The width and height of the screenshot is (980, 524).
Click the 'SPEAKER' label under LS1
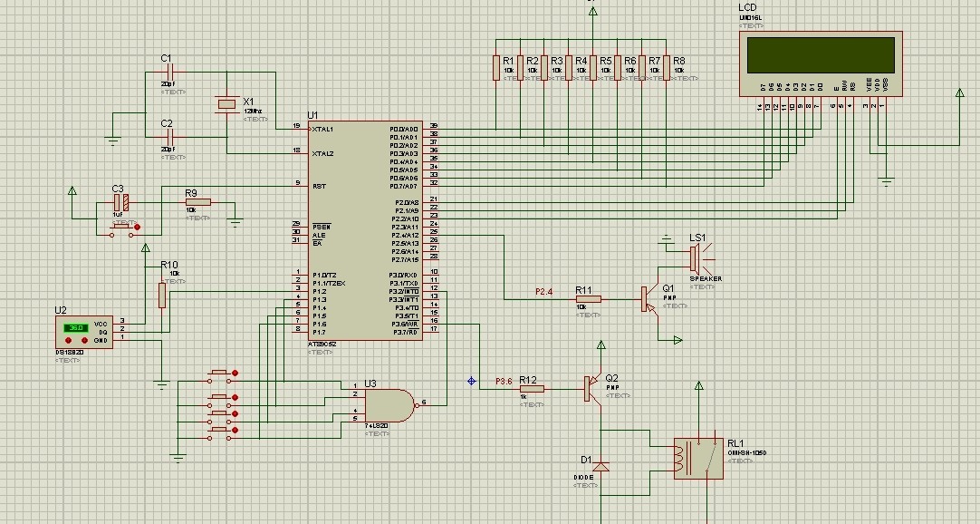[706, 279]
